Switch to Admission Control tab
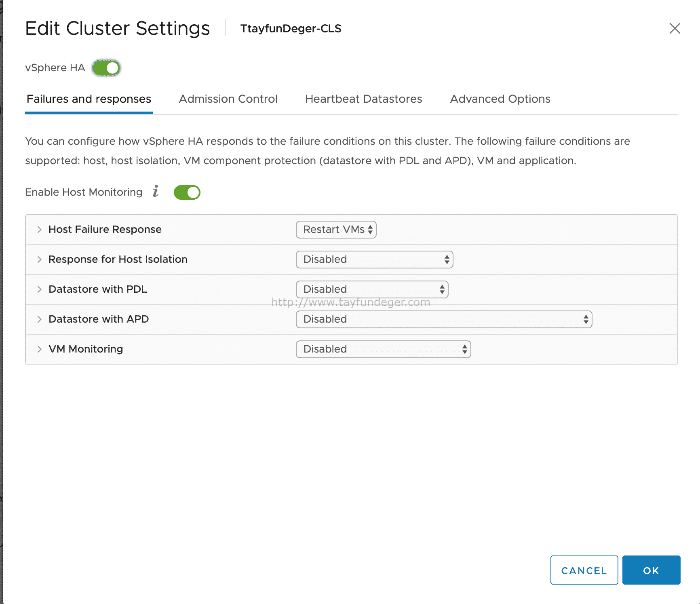This screenshot has width=700, height=604. coord(228,99)
